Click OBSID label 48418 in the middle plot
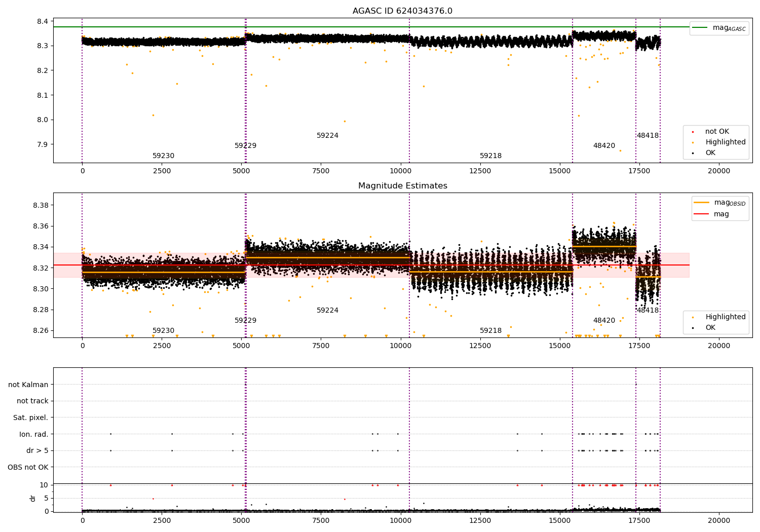Viewport: 760px width, 532px height. (x=648, y=311)
